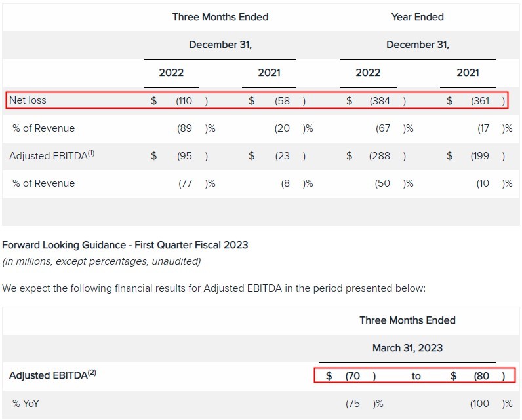Select the March 31, 2023 column header
The width and height of the screenshot is (522, 420).
[407, 348]
